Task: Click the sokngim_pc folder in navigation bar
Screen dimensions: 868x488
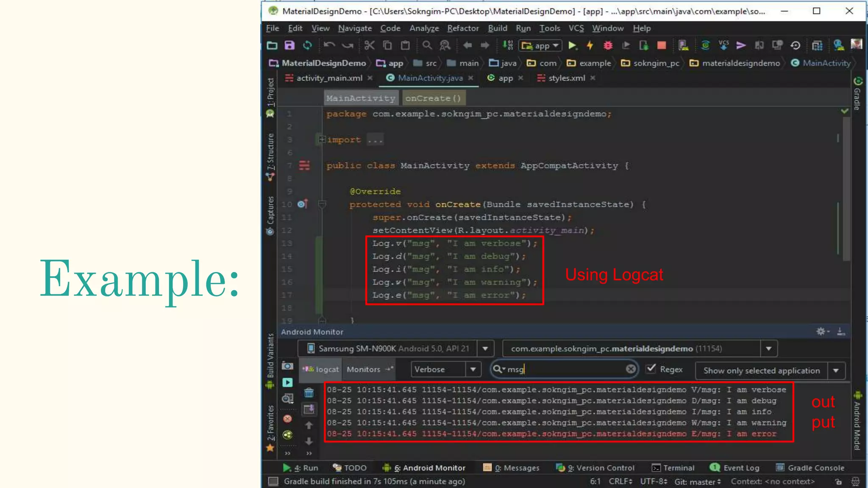Action: (650, 63)
